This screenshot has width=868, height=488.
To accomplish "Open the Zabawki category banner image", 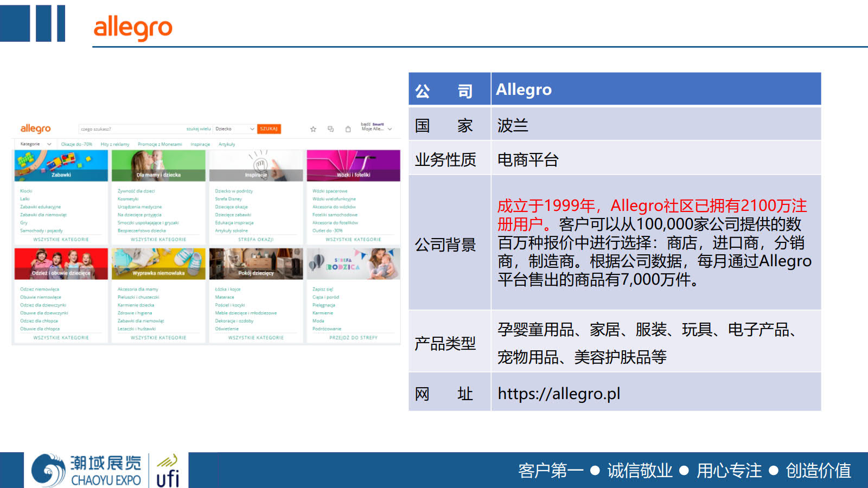I will (x=61, y=165).
